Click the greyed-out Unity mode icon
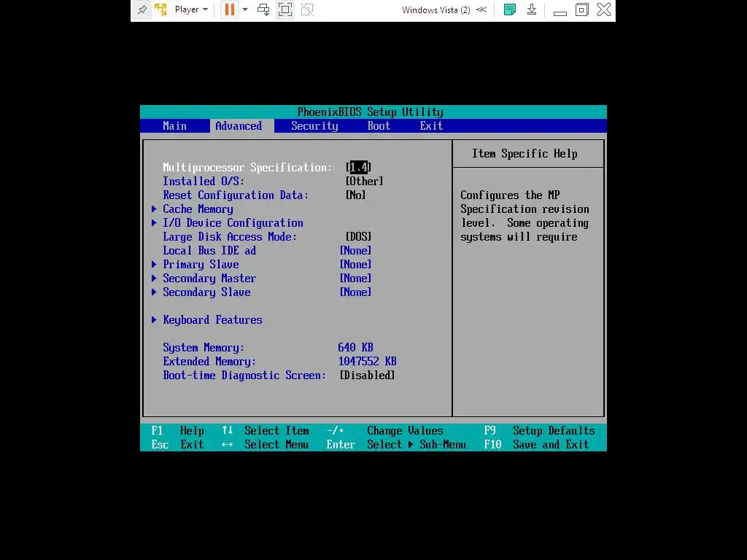 point(307,9)
